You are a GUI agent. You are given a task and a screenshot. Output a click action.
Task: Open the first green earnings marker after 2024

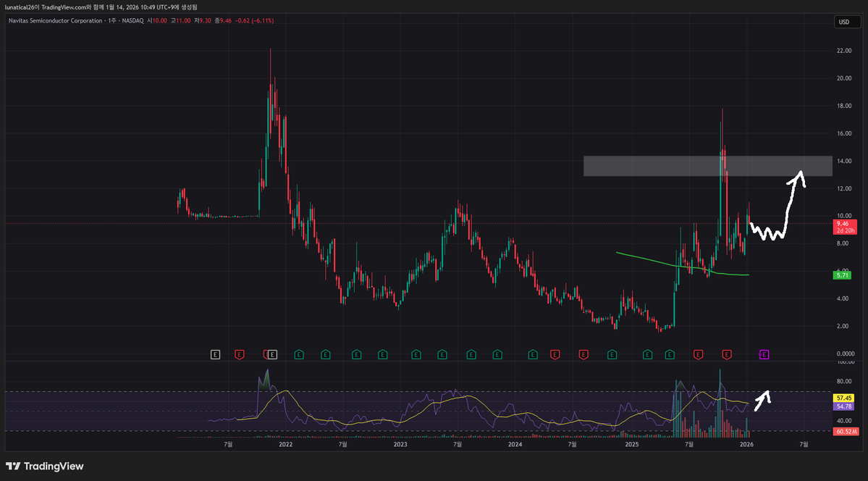coord(533,355)
